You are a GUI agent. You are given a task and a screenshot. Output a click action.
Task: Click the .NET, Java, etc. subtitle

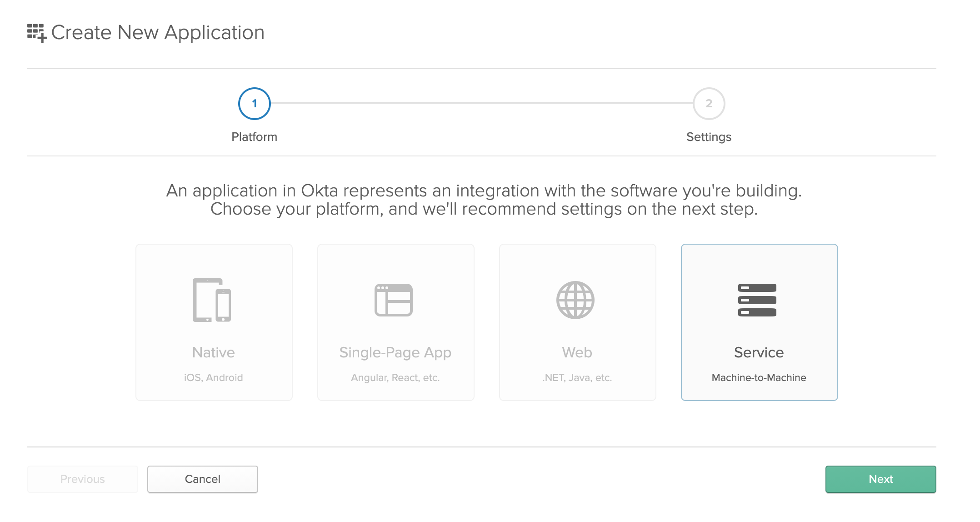click(x=577, y=377)
